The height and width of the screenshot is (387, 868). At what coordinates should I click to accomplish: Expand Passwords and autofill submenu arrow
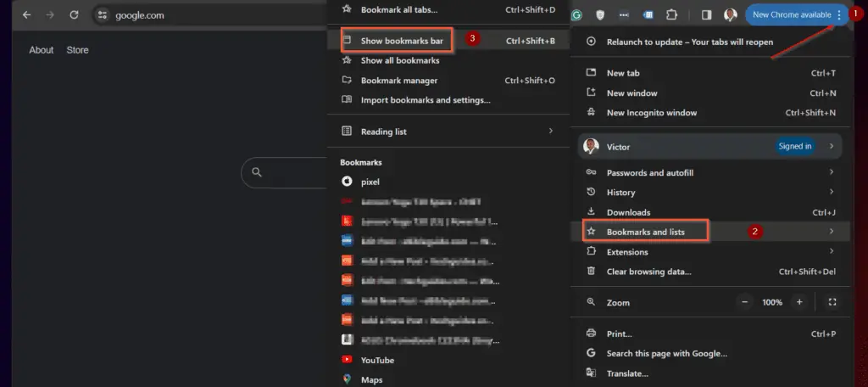pos(832,172)
